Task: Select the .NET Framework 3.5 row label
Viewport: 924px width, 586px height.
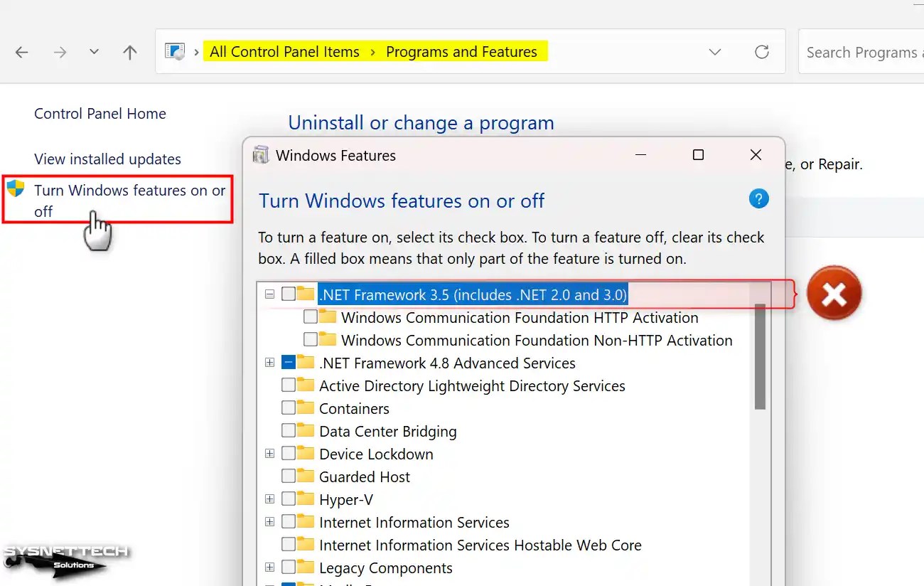Action: [x=473, y=294]
